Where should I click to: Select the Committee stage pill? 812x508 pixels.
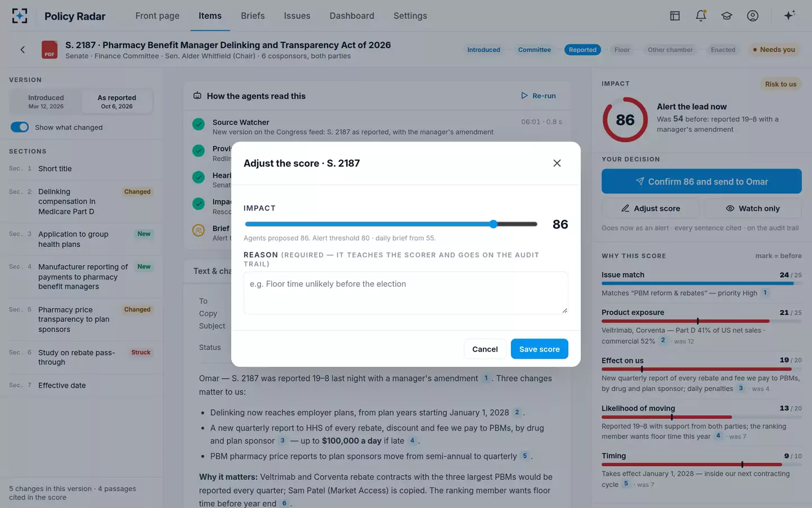point(535,50)
